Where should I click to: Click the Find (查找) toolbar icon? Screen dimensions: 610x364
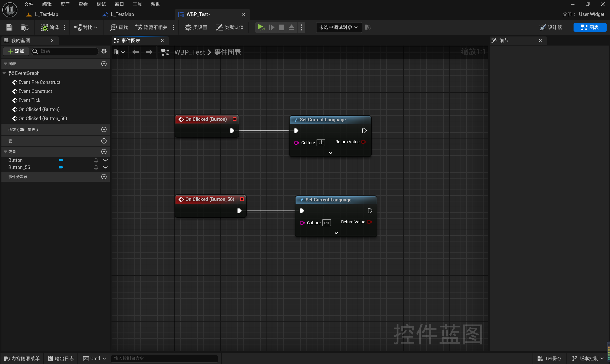pyautogui.click(x=113, y=27)
